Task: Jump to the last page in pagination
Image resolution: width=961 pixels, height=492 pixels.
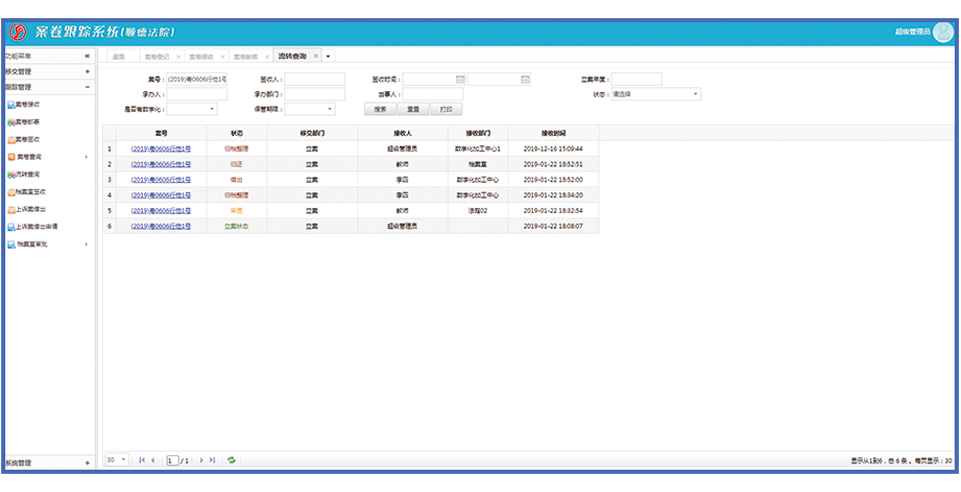Action: pyautogui.click(x=212, y=460)
